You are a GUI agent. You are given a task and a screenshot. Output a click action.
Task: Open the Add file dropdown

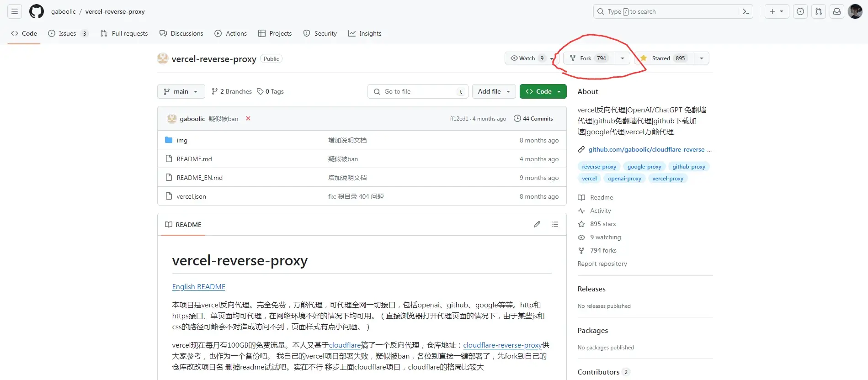494,91
